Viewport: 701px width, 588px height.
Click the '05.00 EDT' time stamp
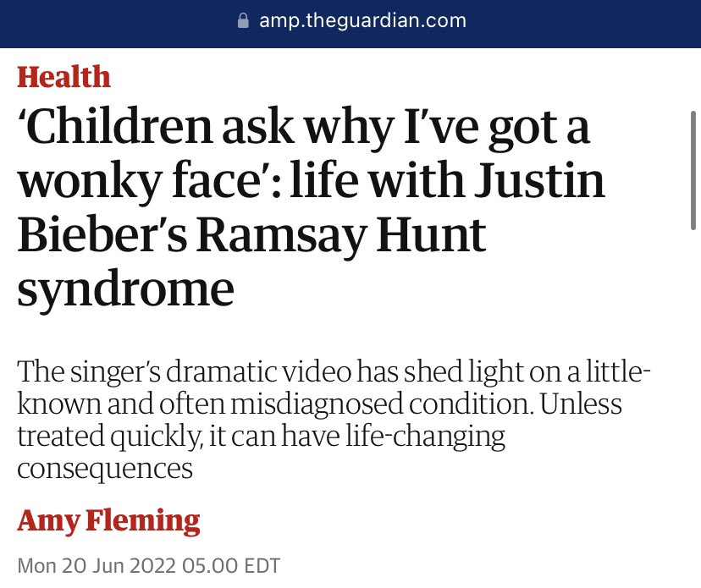(230, 566)
